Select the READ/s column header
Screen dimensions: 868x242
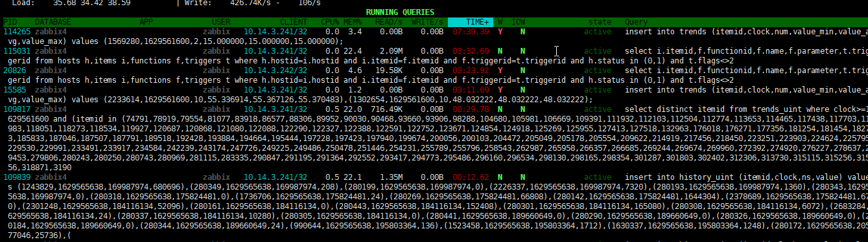click(x=389, y=22)
